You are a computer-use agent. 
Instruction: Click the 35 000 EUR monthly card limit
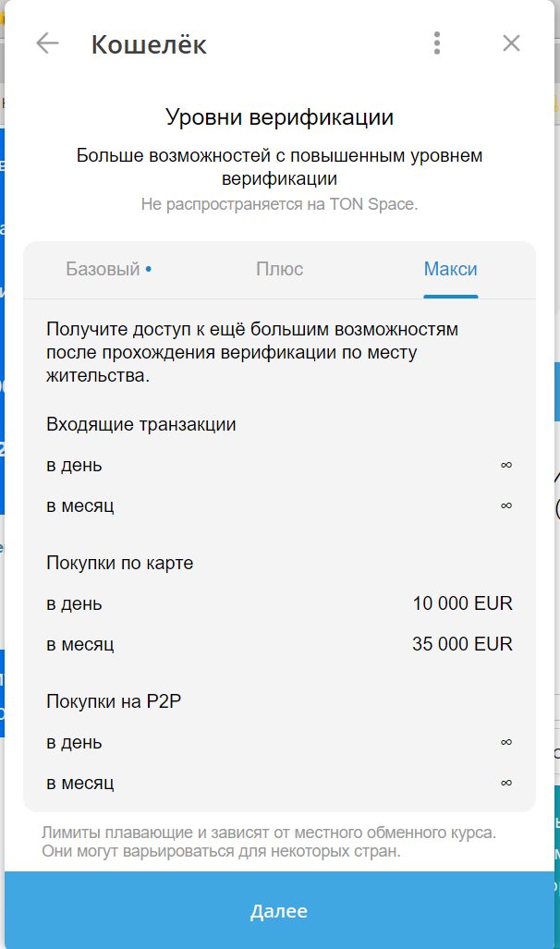[461, 643]
